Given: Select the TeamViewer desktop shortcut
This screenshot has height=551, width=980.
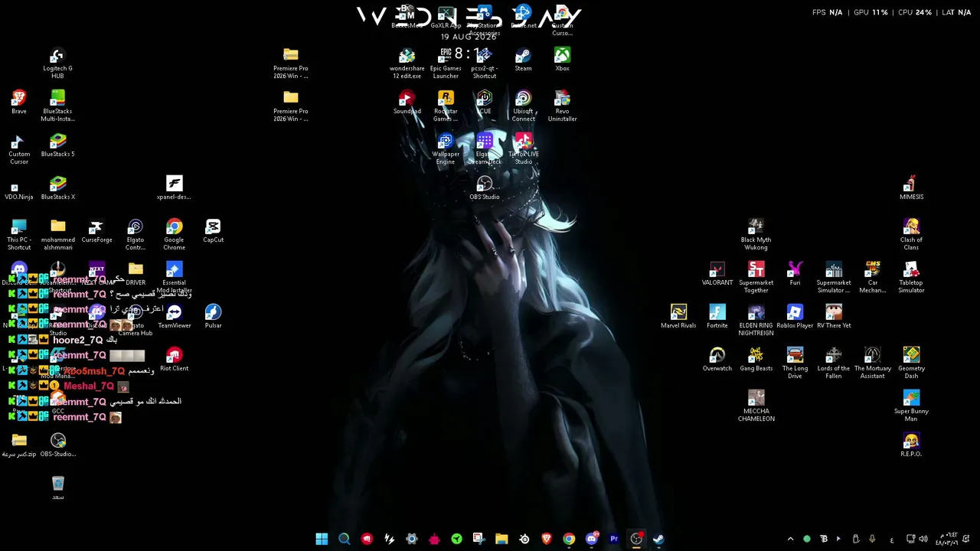Looking at the screenshot, I should point(174,317).
